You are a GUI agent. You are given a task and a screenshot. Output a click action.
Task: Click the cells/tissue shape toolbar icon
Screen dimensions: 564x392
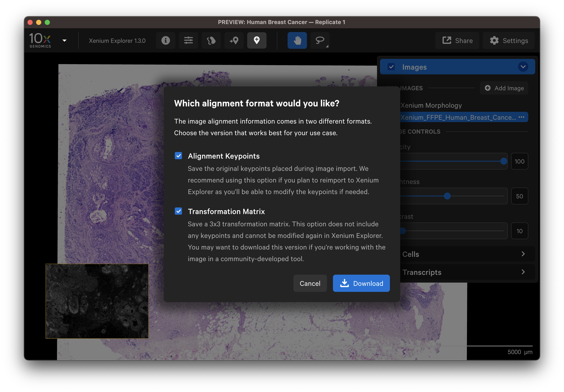(211, 40)
